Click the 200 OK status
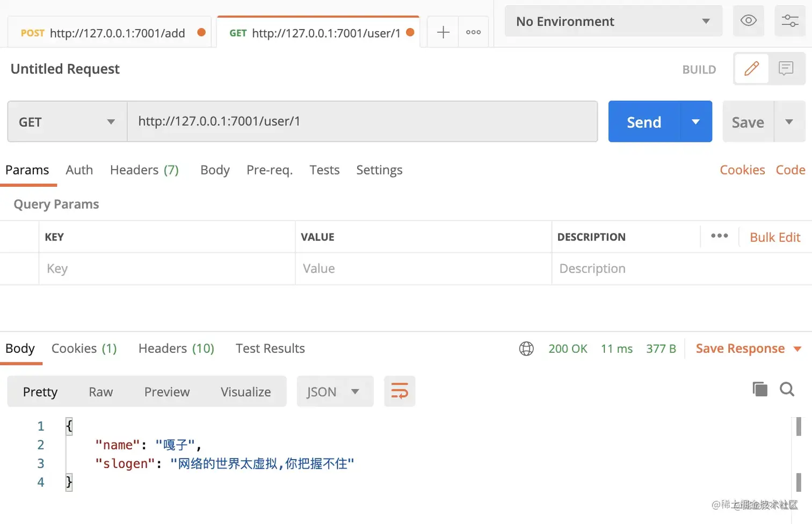Viewport: 812px width, 524px height. (568, 349)
